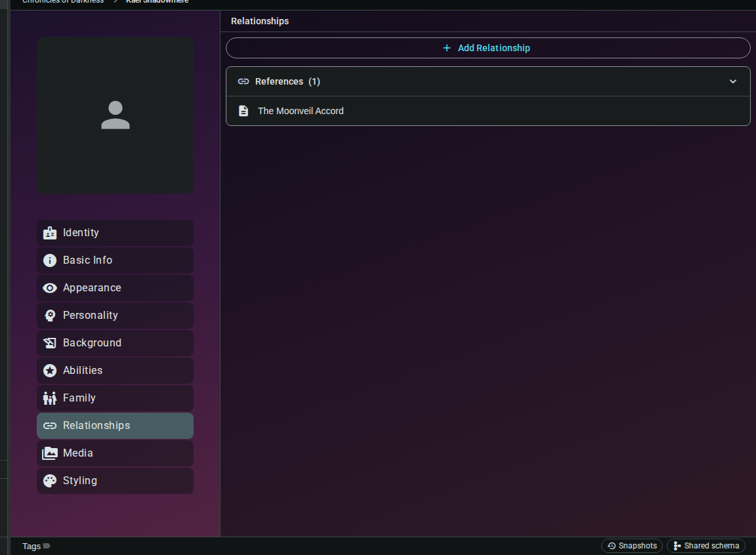Open the Identity section

[115, 233]
